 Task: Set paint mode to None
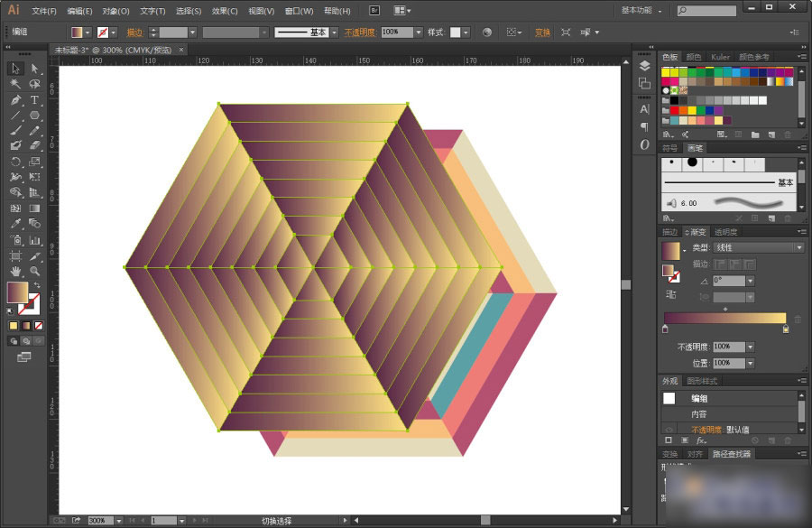[38, 326]
